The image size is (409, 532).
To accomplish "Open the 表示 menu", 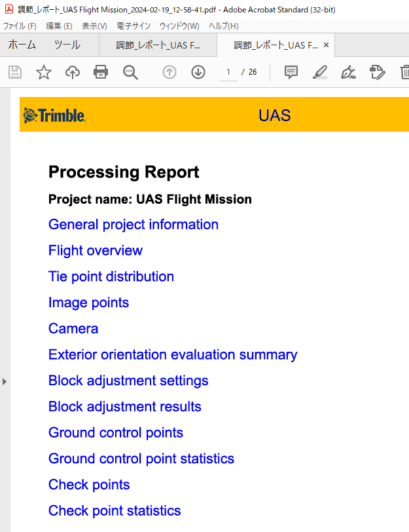I will click(x=94, y=26).
